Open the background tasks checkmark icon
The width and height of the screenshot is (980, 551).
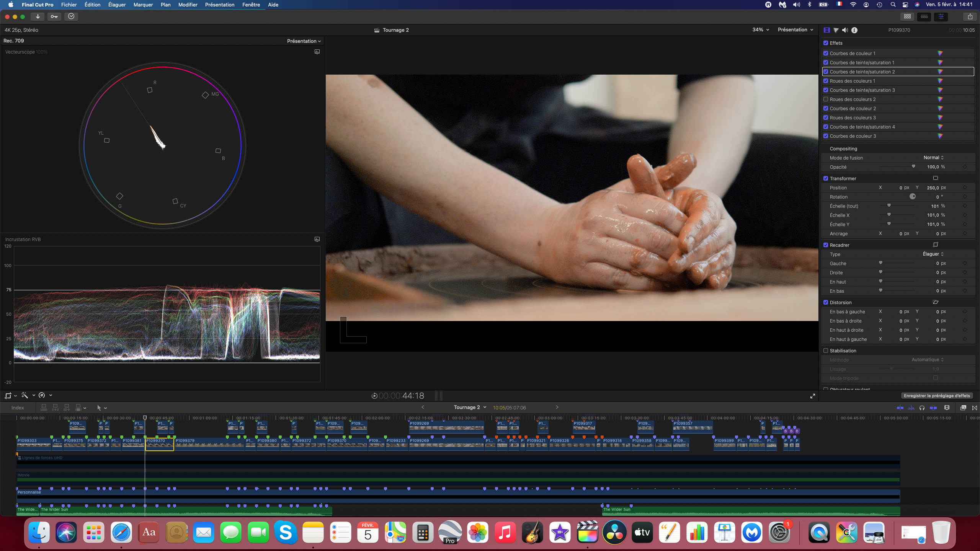(71, 16)
